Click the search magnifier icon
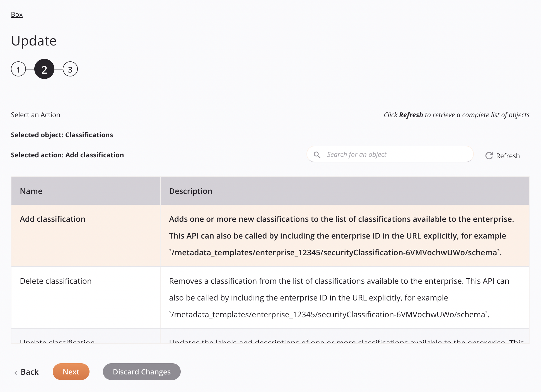The width and height of the screenshot is (541, 392). click(x=317, y=154)
